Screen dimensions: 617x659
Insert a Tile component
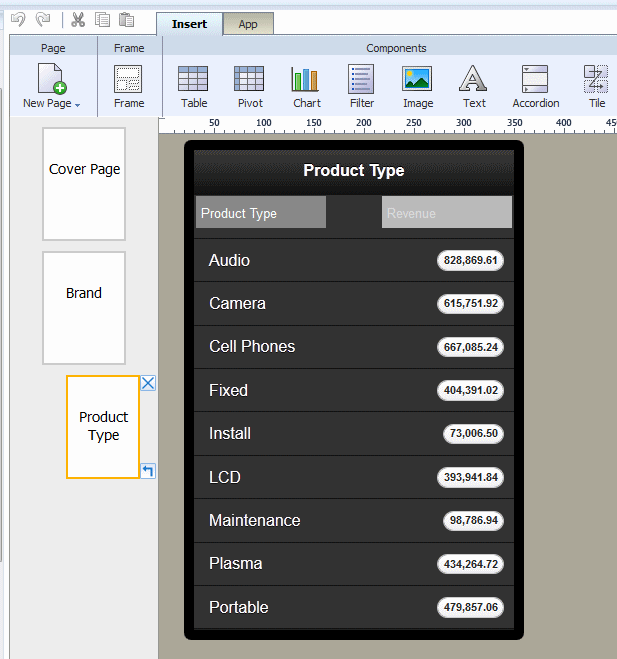[596, 86]
